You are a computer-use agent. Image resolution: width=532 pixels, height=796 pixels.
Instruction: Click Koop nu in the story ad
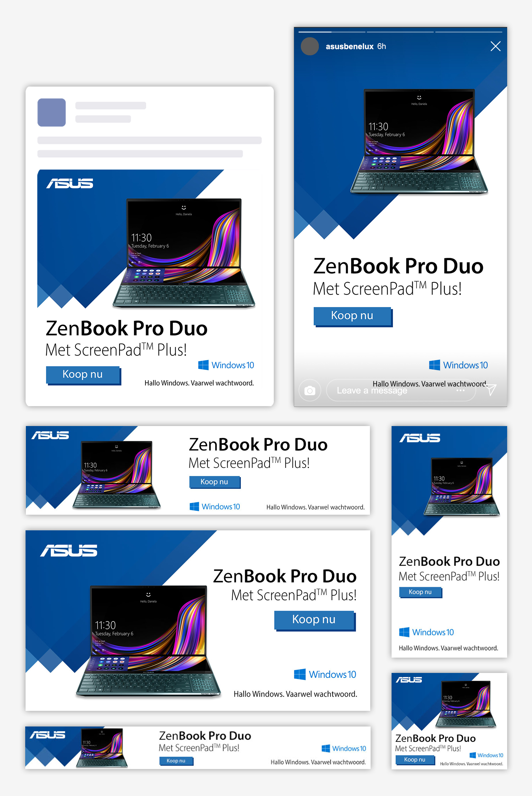point(353,316)
